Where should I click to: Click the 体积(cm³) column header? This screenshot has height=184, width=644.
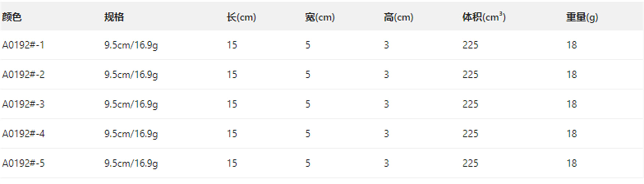[484, 17]
